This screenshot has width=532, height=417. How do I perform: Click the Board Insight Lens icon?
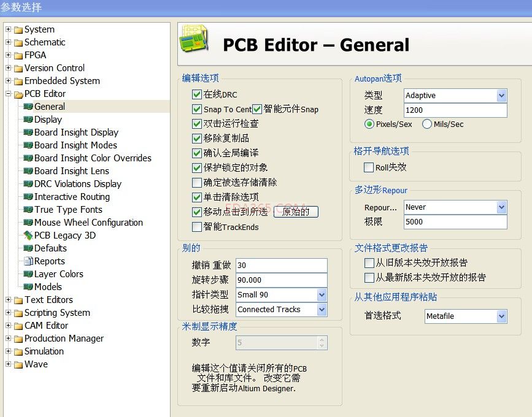pyautogui.click(x=28, y=171)
